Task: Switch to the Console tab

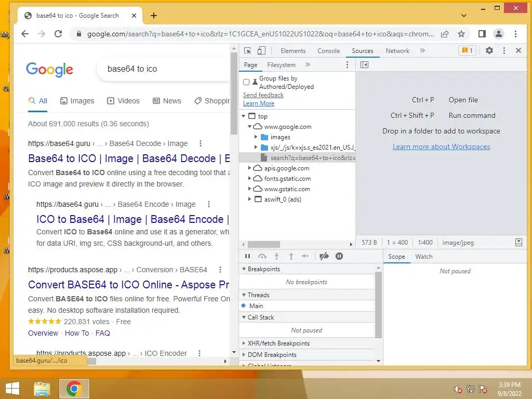Action: (x=328, y=50)
